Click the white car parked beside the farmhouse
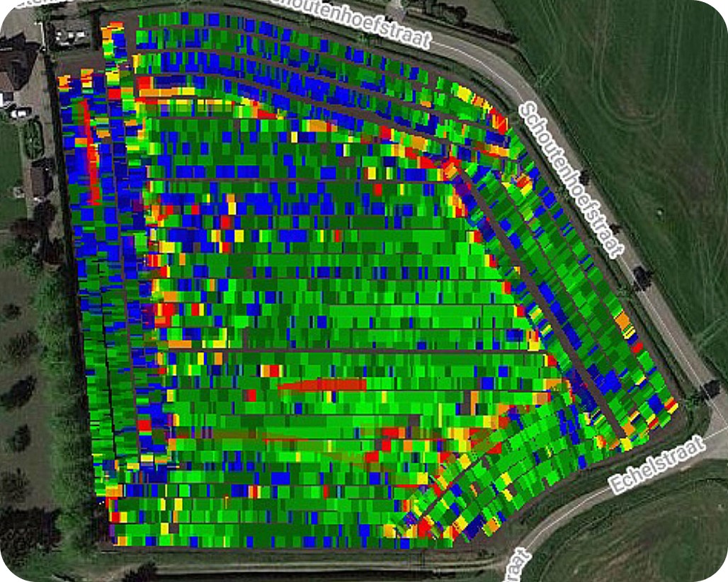 coord(19,112)
